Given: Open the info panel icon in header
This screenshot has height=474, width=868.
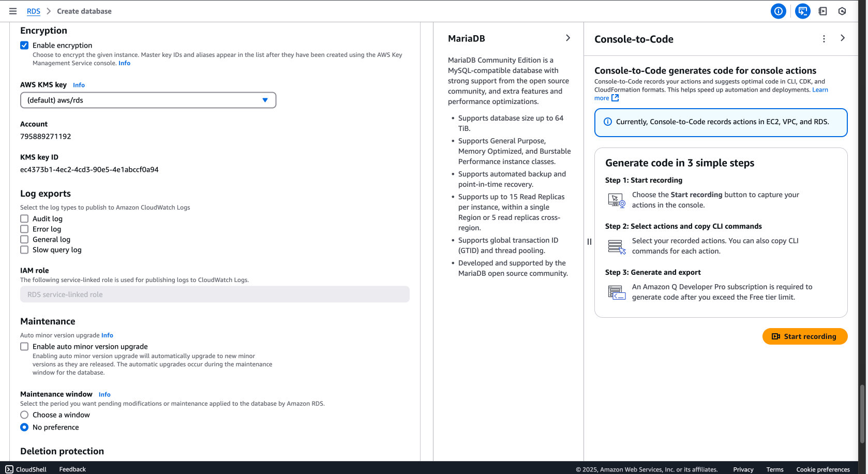Looking at the screenshot, I should [778, 11].
